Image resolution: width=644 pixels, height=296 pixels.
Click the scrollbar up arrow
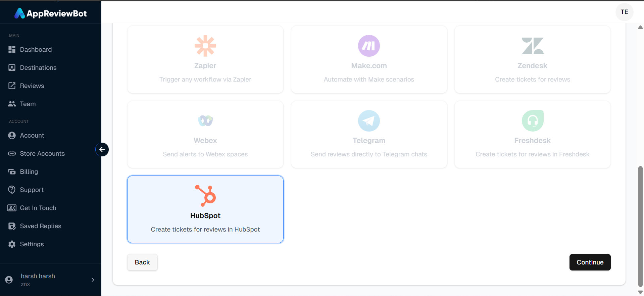(x=640, y=27)
